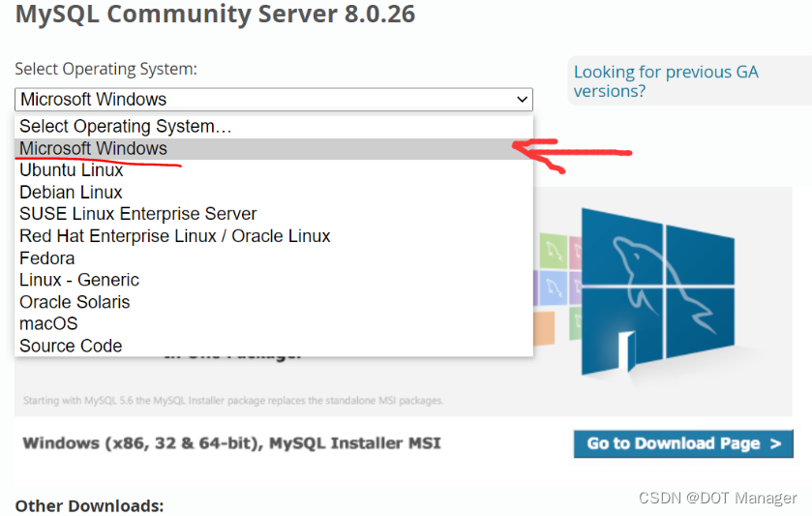The height and width of the screenshot is (516, 812).
Task: Select Linux - Generic option
Action: pos(274,280)
